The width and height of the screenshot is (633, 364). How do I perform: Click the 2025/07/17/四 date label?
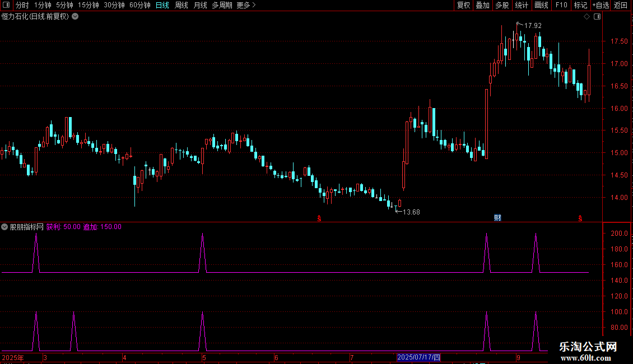418,357
